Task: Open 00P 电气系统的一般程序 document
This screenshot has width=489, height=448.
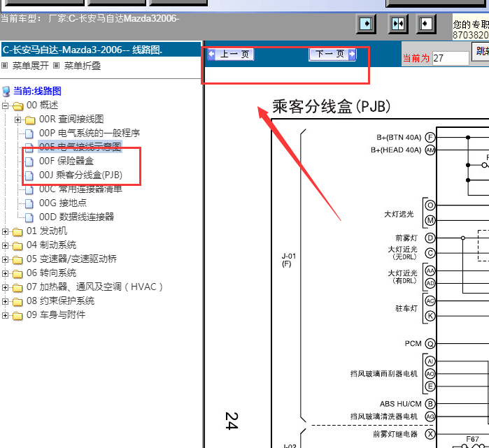Action: pyautogui.click(x=90, y=133)
